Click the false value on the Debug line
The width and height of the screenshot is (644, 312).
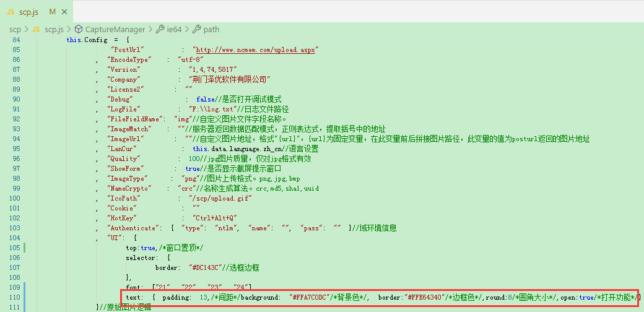pyautogui.click(x=206, y=99)
